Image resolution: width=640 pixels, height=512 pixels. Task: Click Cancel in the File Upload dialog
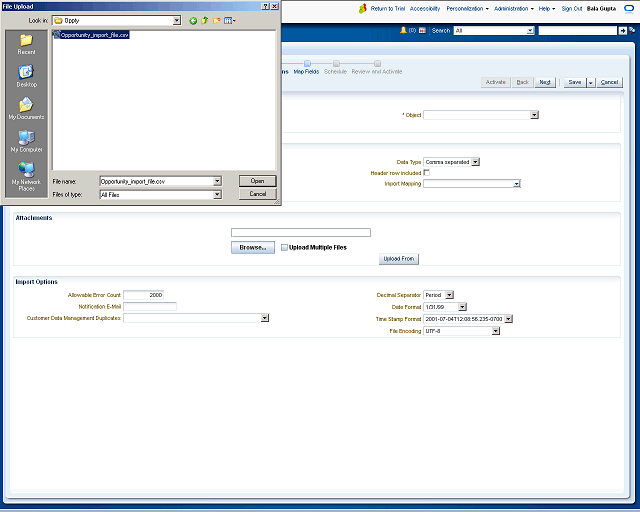click(258, 194)
